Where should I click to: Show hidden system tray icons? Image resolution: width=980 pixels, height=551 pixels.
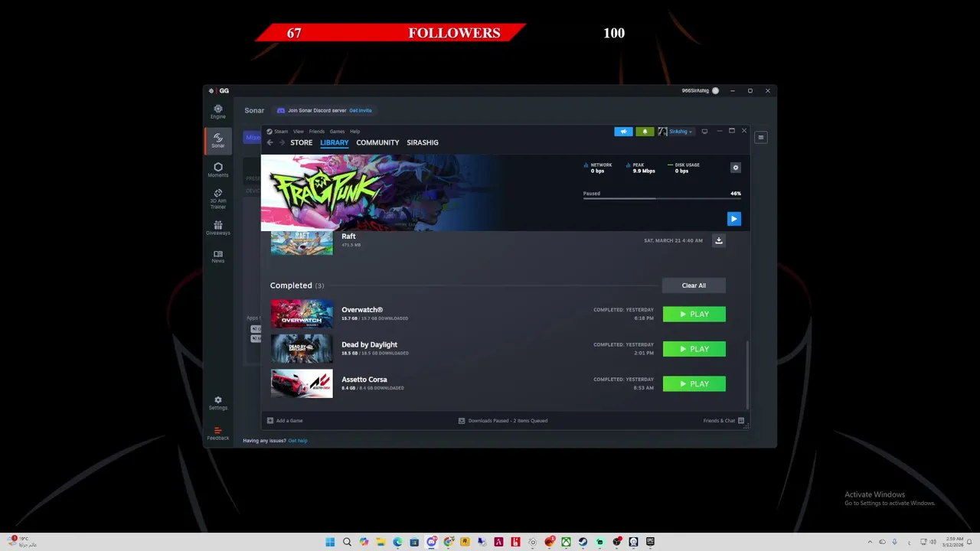click(x=869, y=542)
